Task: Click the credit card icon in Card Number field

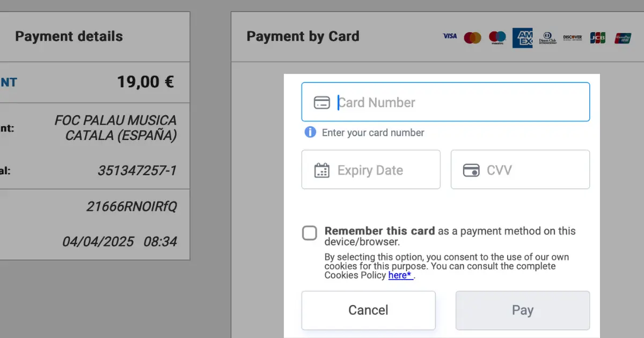Action: click(x=321, y=102)
